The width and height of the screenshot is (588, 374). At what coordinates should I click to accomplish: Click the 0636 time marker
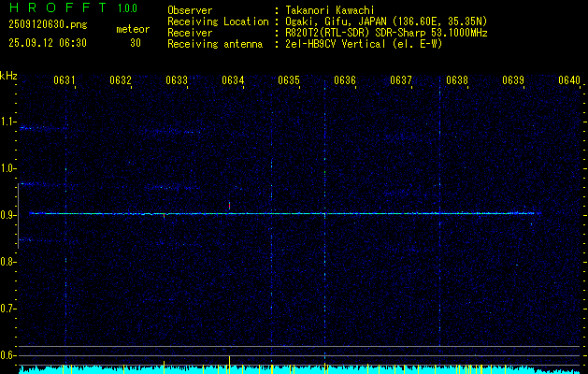click(x=345, y=79)
